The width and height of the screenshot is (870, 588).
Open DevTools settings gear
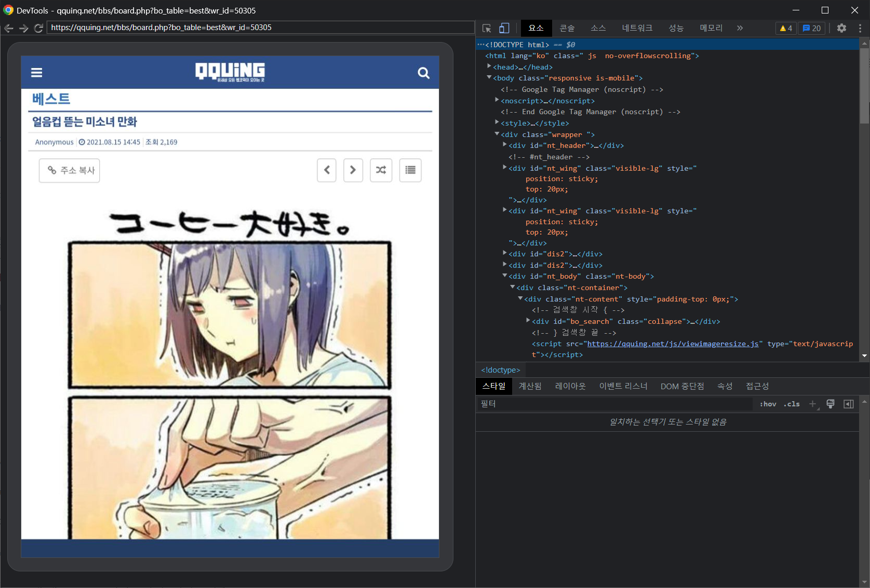coord(841,28)
